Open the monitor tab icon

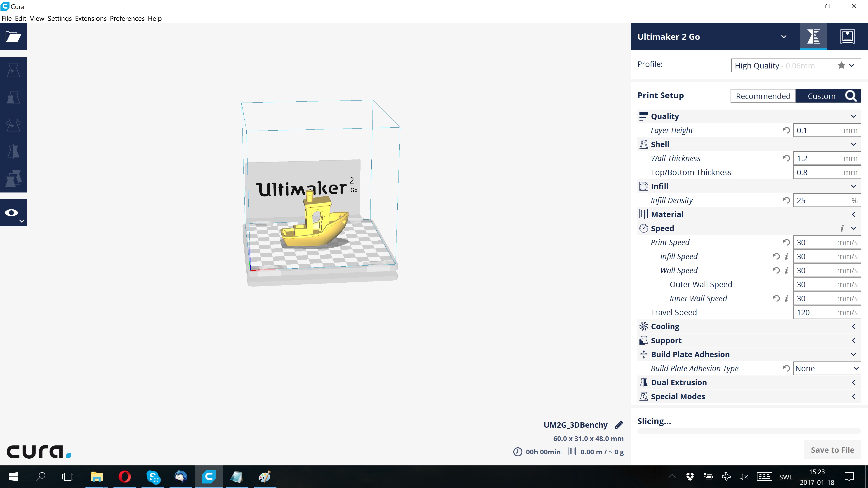point(847,36)
